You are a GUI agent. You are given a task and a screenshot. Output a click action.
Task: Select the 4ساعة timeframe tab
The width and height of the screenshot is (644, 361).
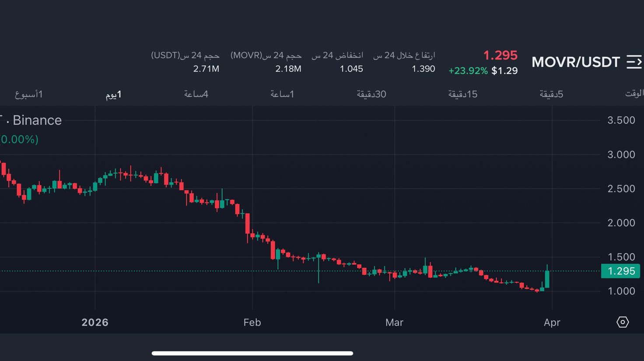[x=196, y=94]
